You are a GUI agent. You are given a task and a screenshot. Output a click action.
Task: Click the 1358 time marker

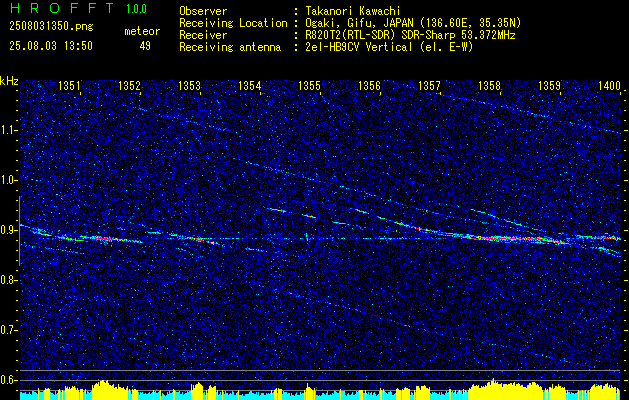tap(490, 86)
